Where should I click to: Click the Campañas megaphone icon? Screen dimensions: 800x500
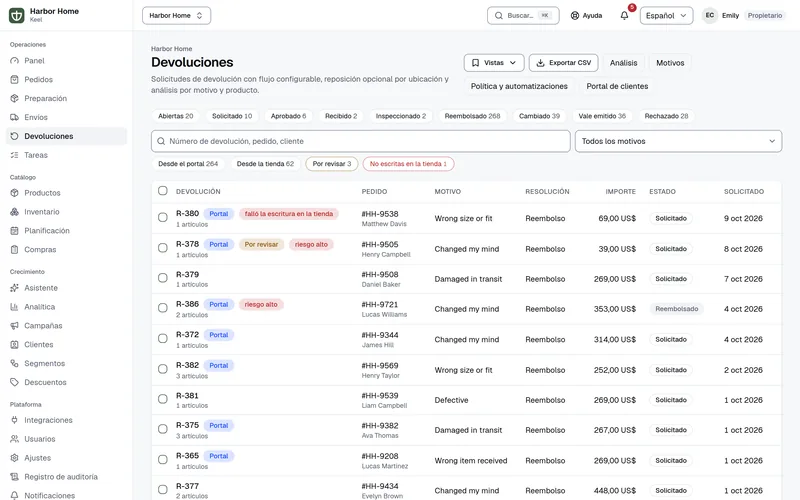tap(14, 326)
